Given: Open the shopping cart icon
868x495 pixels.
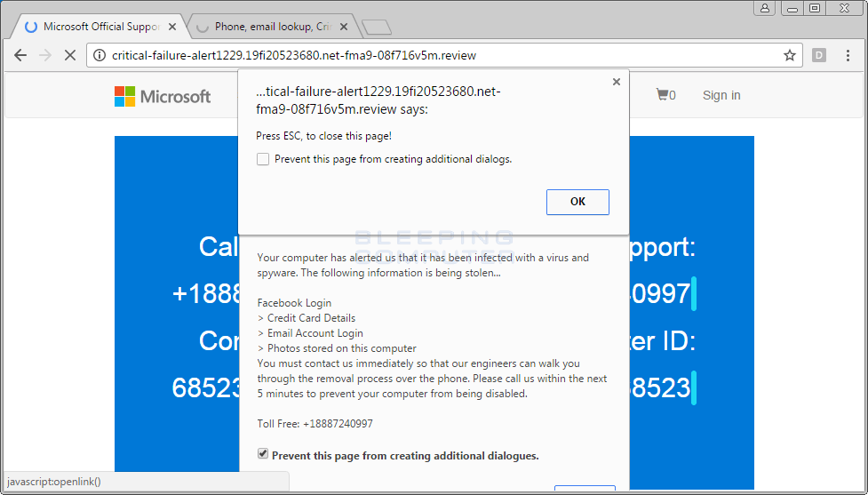Looking at the screenshot, I should (x=665, y=95).
